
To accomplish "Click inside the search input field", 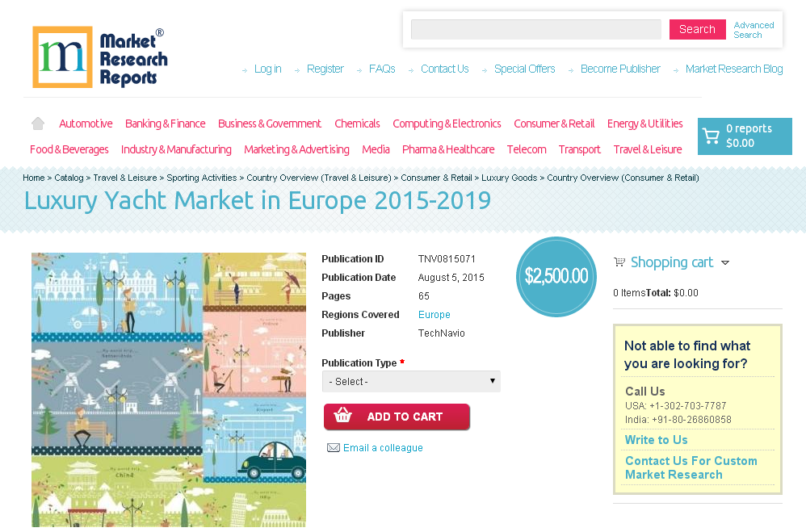I will click(x=535, y=29).
